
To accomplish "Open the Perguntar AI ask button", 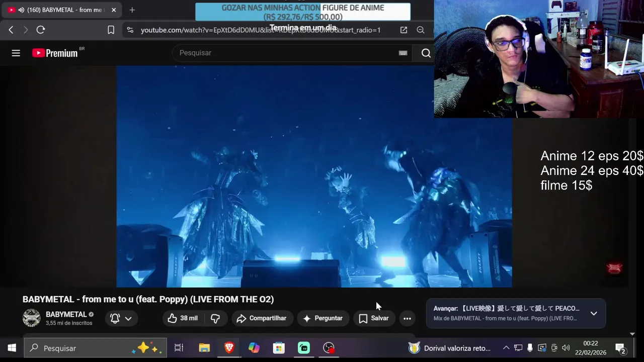I will point(323,318).
